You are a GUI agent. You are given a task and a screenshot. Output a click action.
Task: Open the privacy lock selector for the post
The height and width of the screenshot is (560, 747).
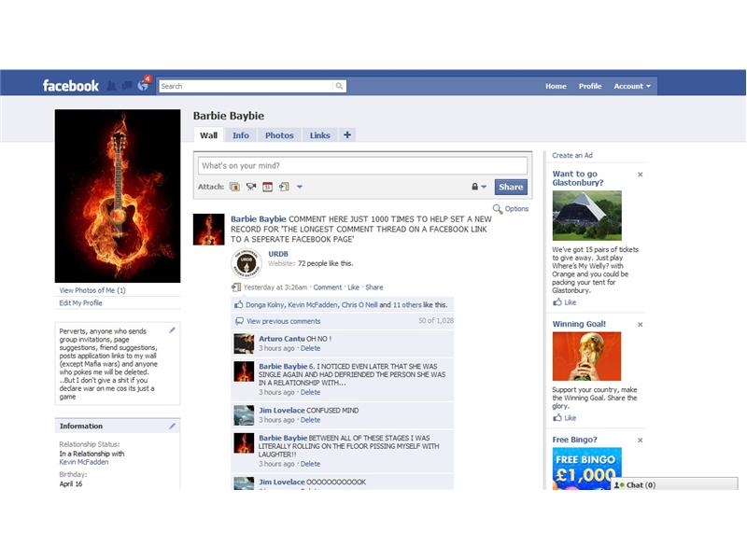tap(474, 187)
